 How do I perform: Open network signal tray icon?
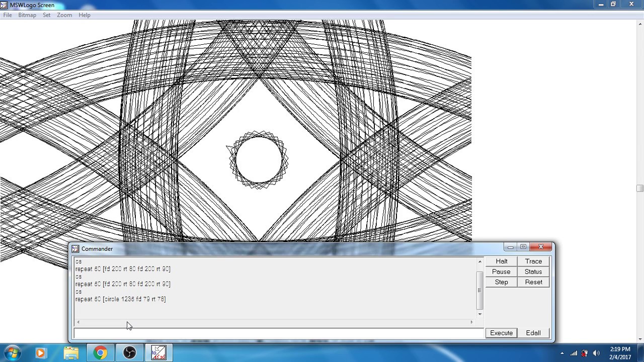click(x=574, y=353)
